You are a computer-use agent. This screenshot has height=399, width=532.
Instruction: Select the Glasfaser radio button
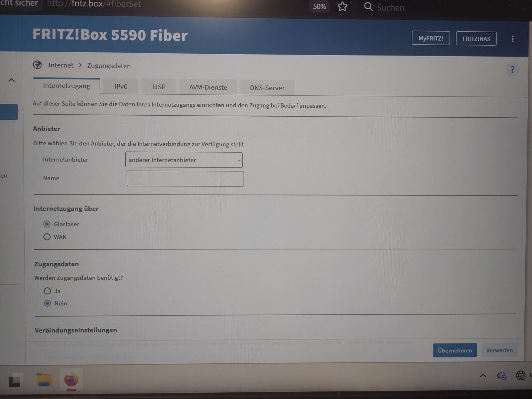click(47, 224)
